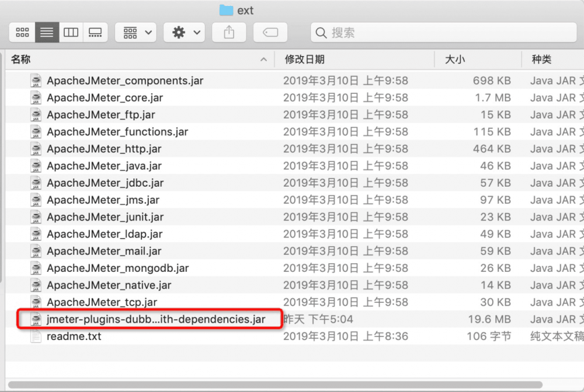The height and width of the screenshot is (392, 584).
Task: Click the readme.txt document icon
Action: (36, 336)
